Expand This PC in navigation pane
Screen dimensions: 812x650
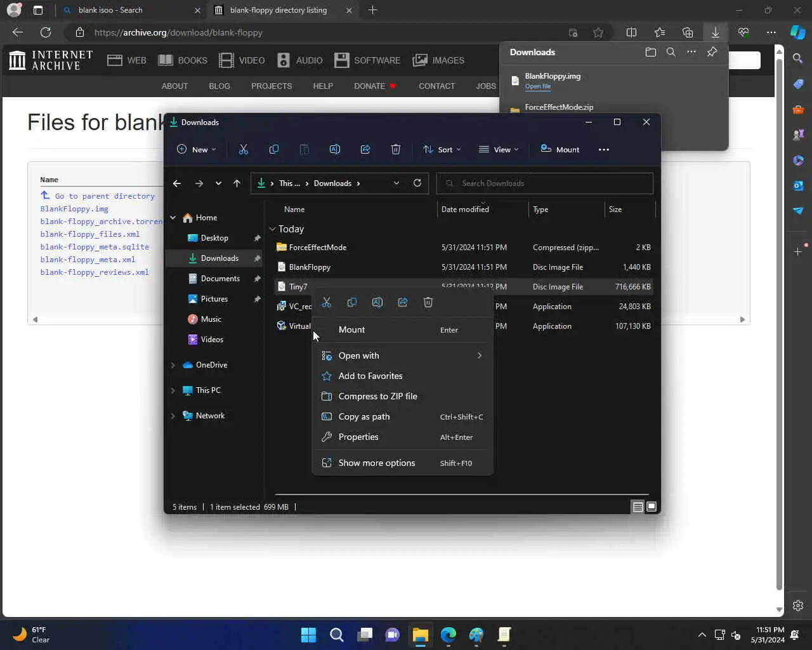tap(173, 390)
